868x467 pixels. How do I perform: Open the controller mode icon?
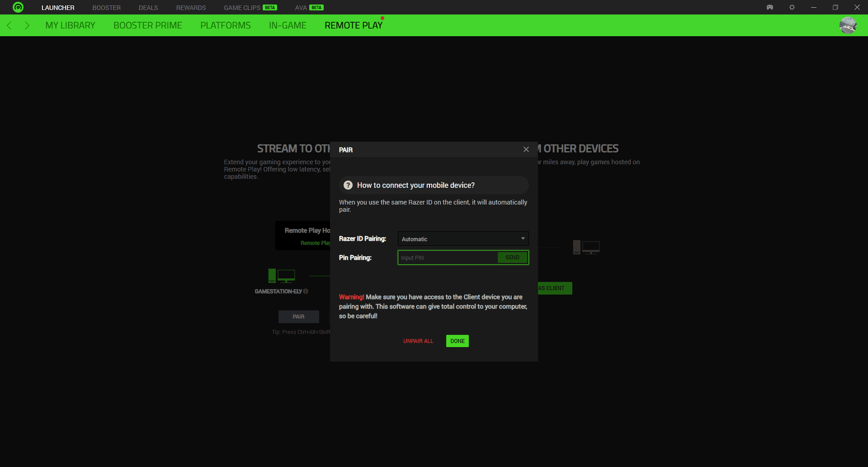click(770, 7)
